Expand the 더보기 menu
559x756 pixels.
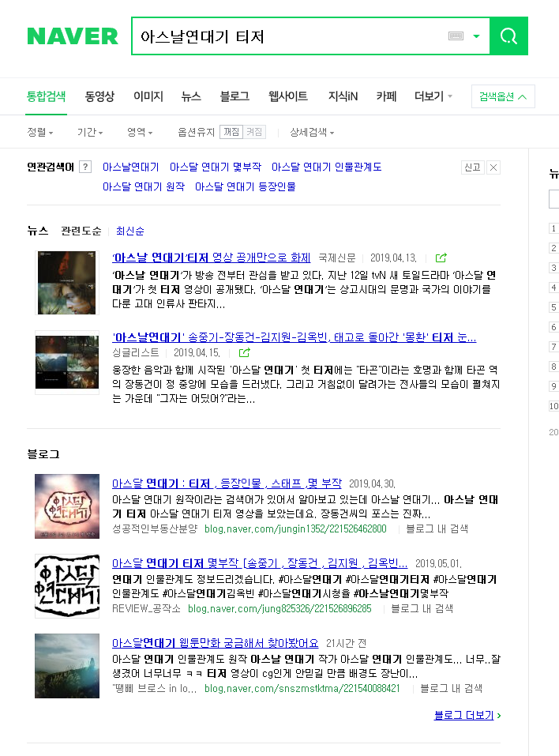click(x=433, y=96)
